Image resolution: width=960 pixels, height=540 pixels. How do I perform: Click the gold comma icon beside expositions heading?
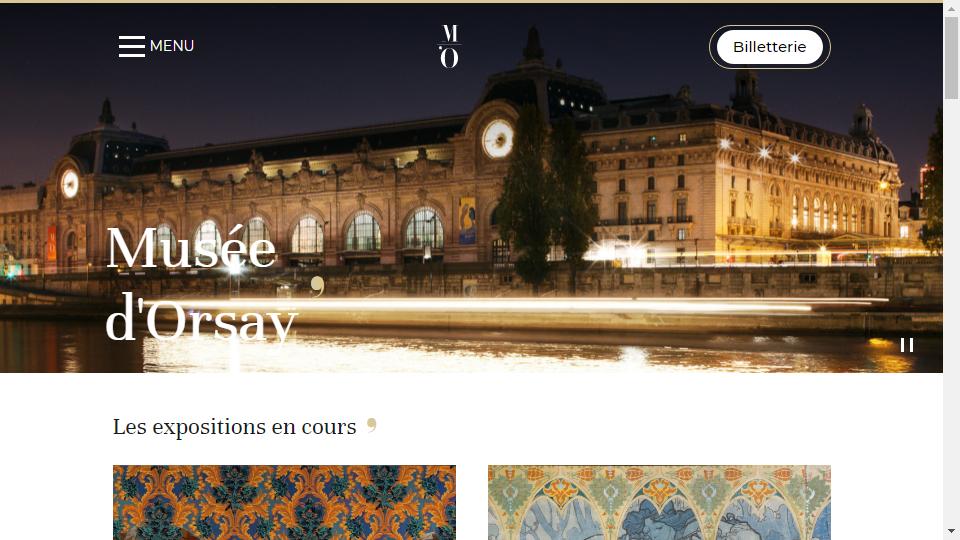click(x=371, y=425)
